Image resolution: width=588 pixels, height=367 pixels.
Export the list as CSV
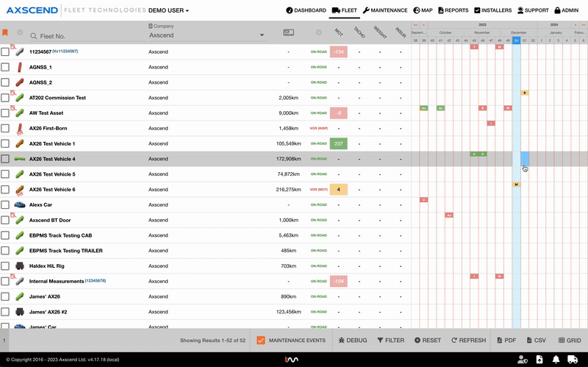click(535, 341)
